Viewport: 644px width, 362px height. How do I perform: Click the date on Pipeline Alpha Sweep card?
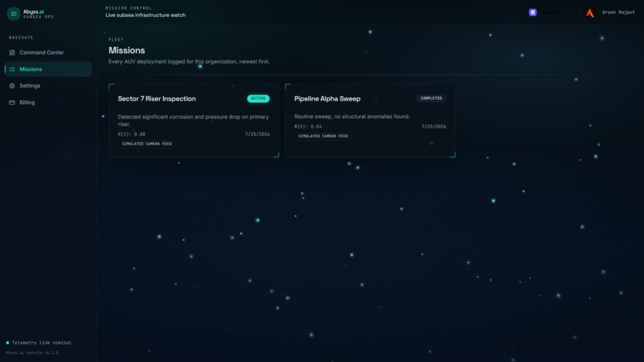434,126
